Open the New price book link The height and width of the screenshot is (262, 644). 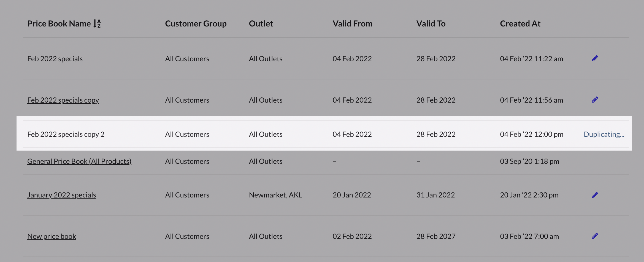point(52,236)
